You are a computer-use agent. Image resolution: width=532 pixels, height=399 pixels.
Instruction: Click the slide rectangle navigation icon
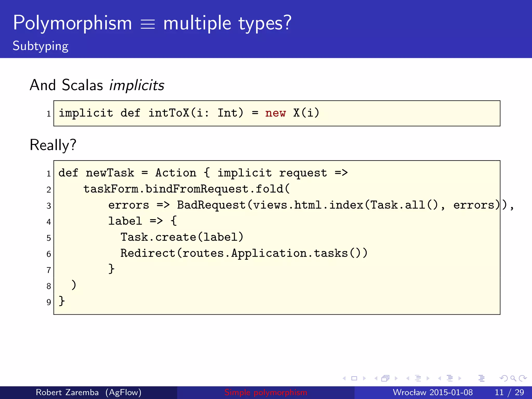[x=354, y=378]
